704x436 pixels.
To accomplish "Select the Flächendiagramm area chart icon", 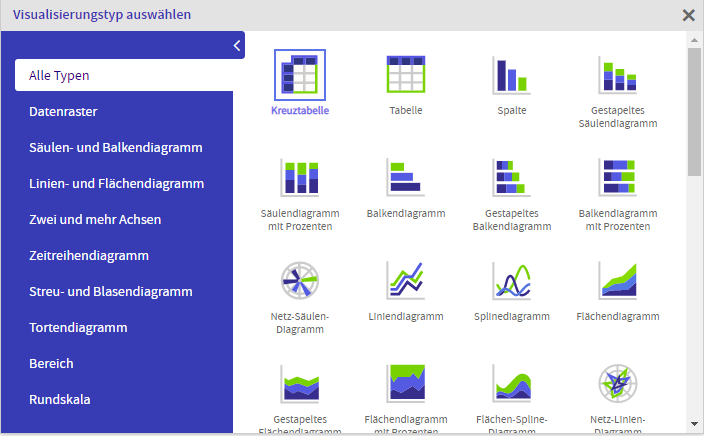I will point(618,280).
